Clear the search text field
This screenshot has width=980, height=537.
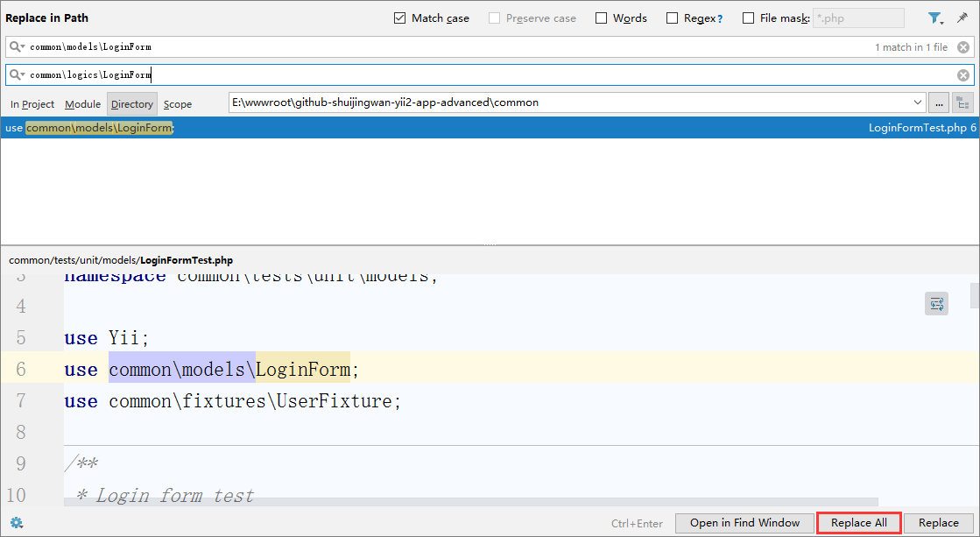point(962,47)
